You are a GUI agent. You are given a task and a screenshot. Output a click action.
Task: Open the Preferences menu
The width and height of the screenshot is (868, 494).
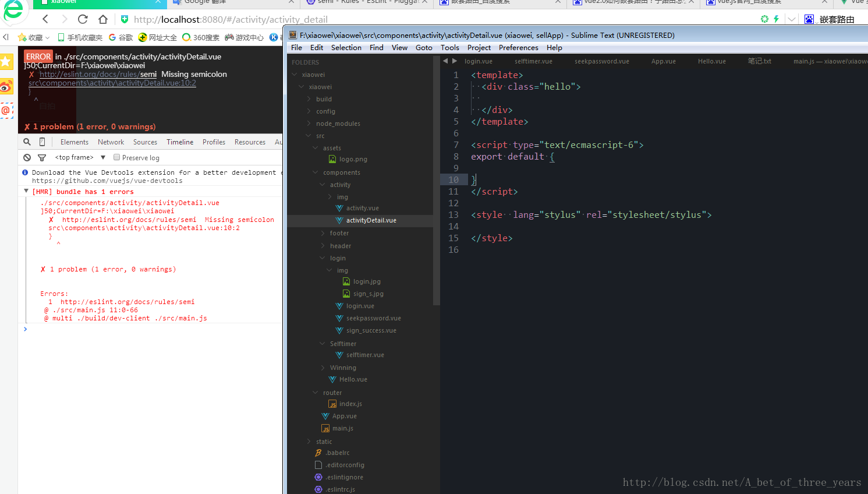(x=518, y=47)
